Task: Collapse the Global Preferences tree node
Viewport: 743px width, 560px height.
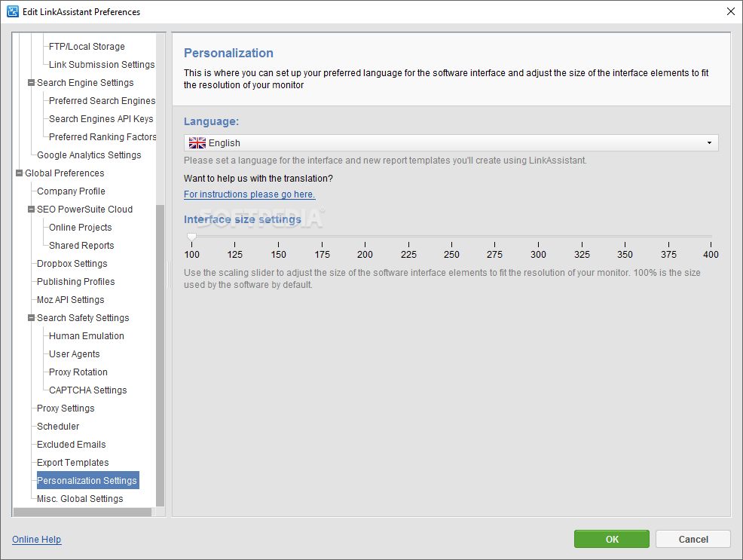Action: pyautogui.click(x=19, y=173)
